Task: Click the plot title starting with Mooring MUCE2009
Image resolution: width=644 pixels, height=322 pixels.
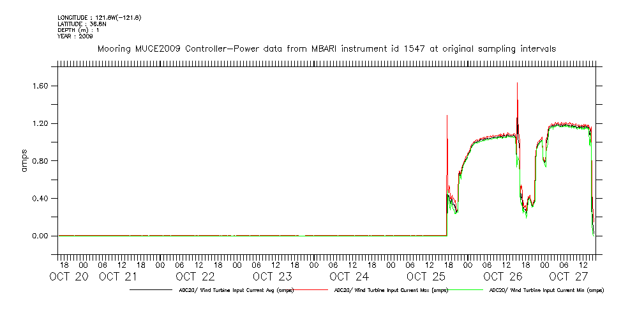Action: click(326, 49)
